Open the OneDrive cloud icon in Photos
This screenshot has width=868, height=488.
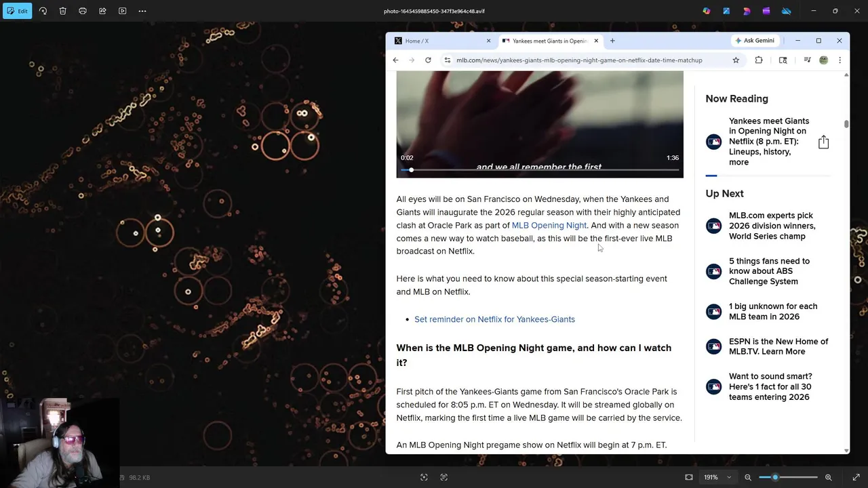787,11
